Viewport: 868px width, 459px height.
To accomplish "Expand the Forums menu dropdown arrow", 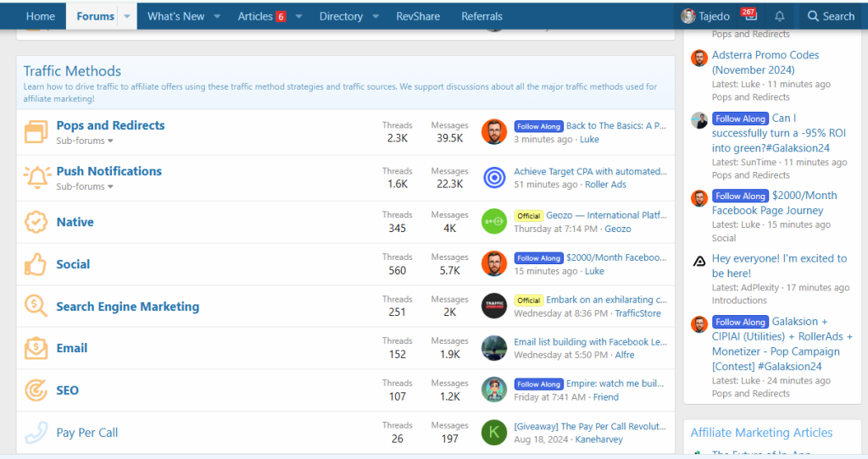I will pyautogui.click(x=127, y=16).
